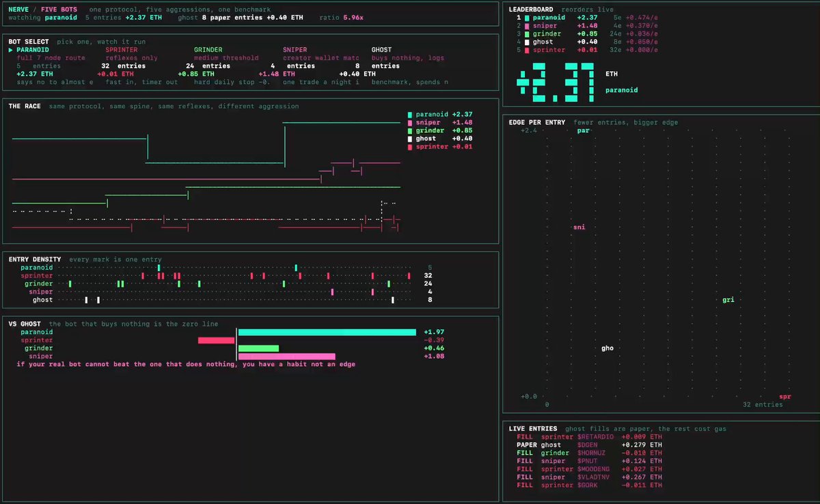Click the grinder count 24 in Entry Density
Image resolution: width=820 pixels, height=504 pixels.
point(428,284)
